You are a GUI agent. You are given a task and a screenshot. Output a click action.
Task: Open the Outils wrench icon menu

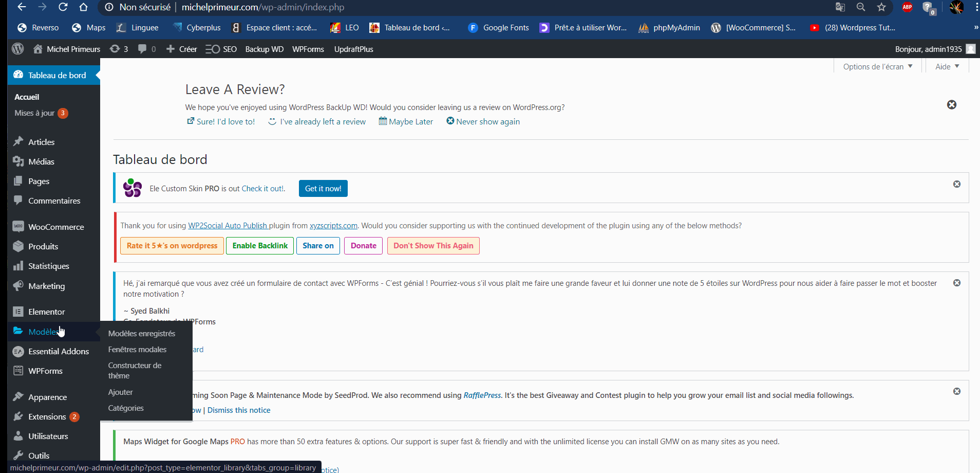point(18,455)
